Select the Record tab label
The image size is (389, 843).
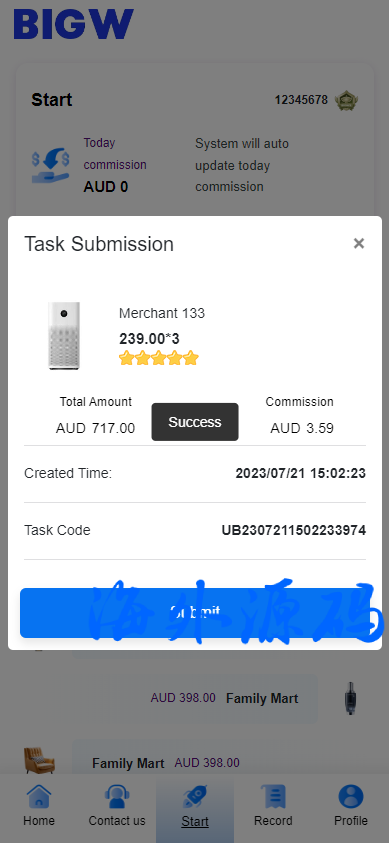pyautogui.click(x=273, y=821)
